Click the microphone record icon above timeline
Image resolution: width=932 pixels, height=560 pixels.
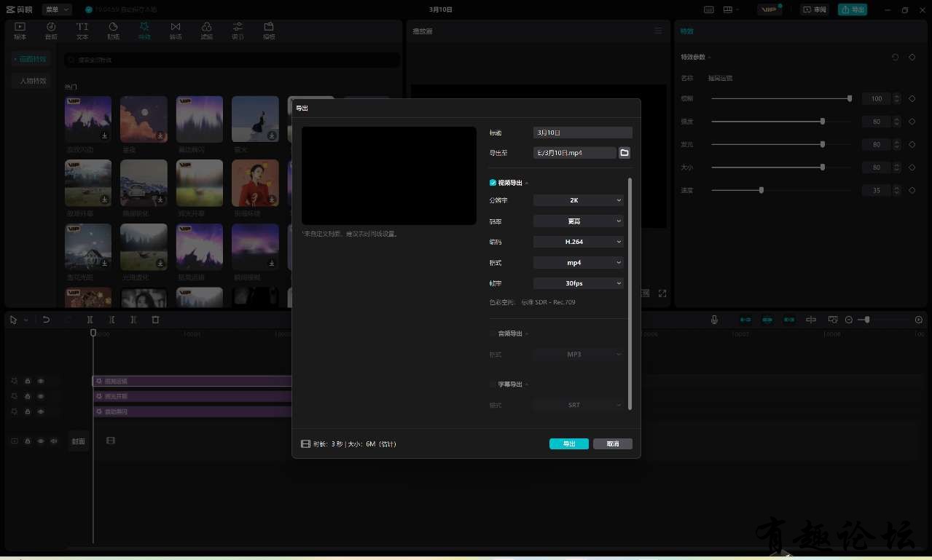(714, 320)
